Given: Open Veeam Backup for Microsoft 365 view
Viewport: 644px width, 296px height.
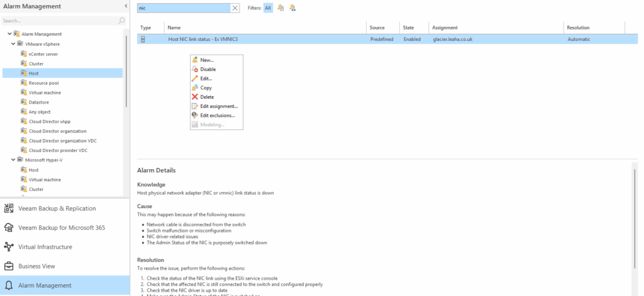Looking at the screenshot, I should coord(65,227).
